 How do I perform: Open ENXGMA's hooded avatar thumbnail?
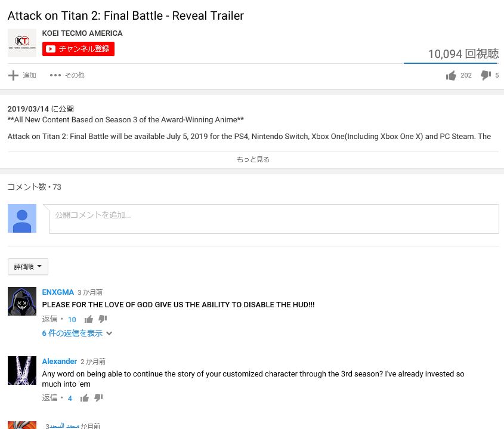coord(22,301)
